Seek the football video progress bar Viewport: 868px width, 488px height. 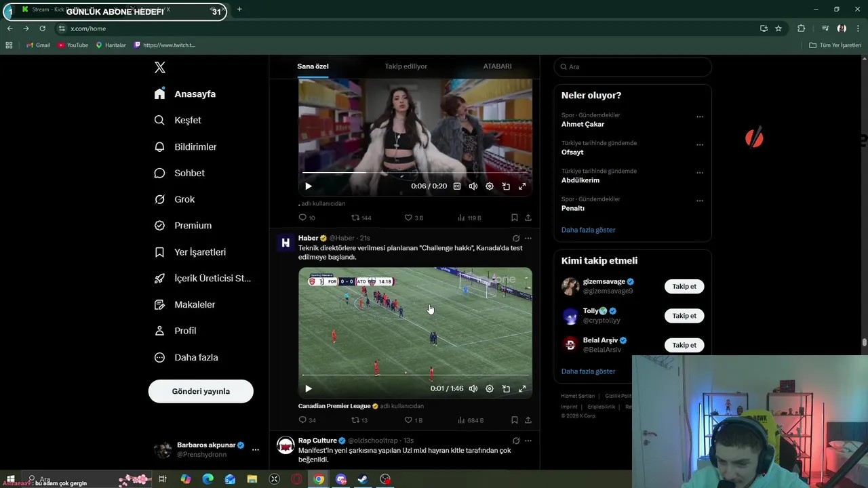click(415, 375)
